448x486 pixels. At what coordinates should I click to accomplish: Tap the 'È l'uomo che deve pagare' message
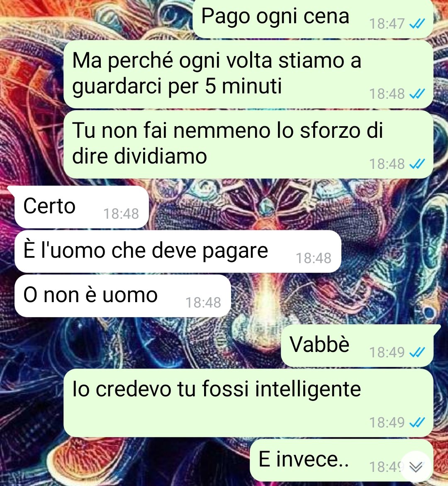point(178,252)
